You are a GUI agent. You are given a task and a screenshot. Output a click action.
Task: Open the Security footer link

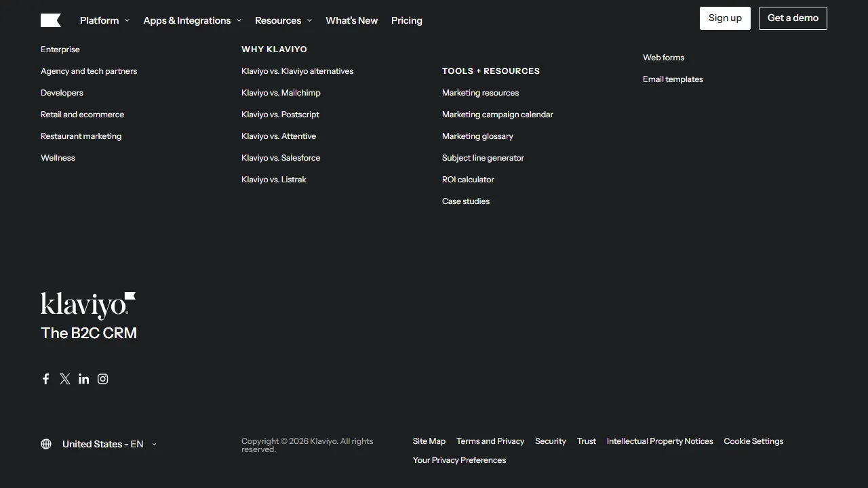tap(550, 441)
